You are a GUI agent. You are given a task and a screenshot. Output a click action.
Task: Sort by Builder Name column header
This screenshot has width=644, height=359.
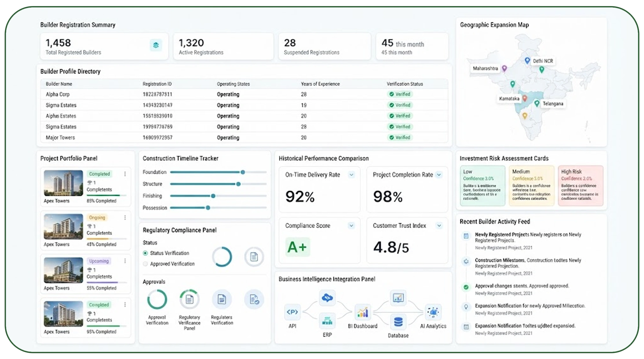[x=59, y=84]
